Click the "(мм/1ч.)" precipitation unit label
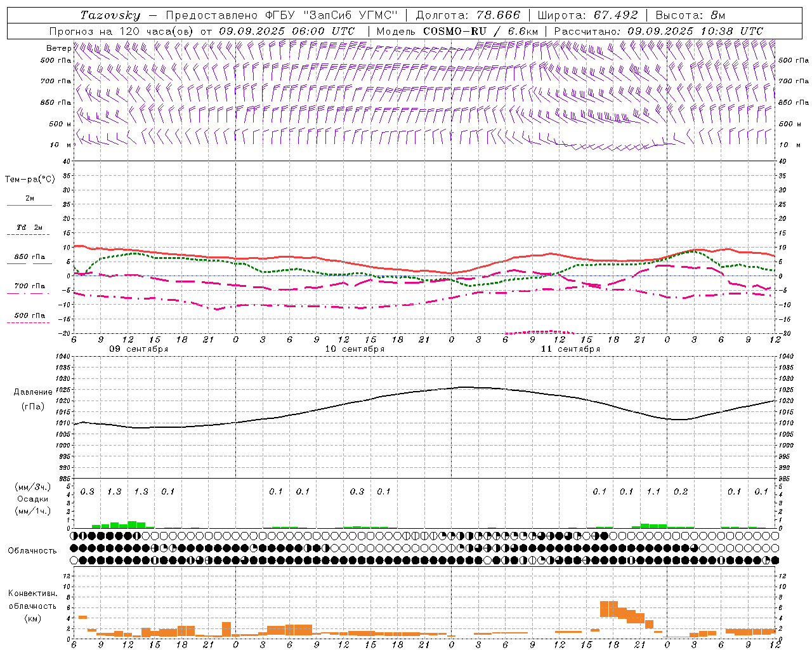812x650 pixels. (33, 511)
